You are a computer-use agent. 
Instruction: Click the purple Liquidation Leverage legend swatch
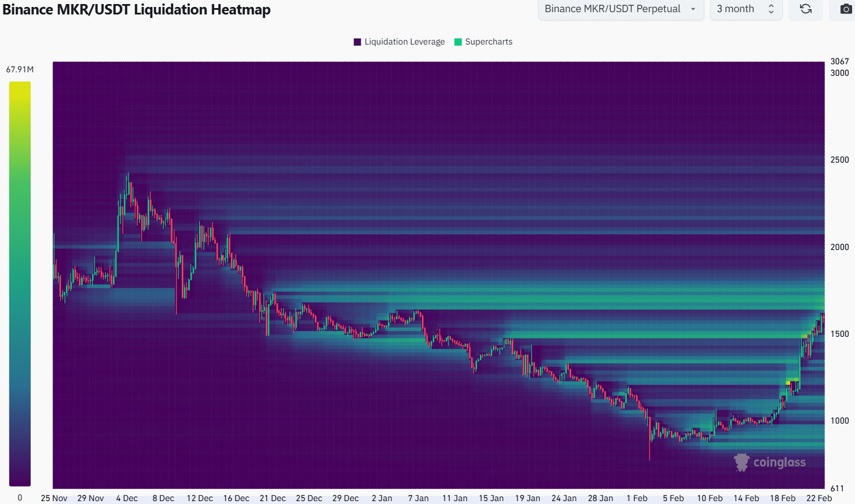[357, 42]
